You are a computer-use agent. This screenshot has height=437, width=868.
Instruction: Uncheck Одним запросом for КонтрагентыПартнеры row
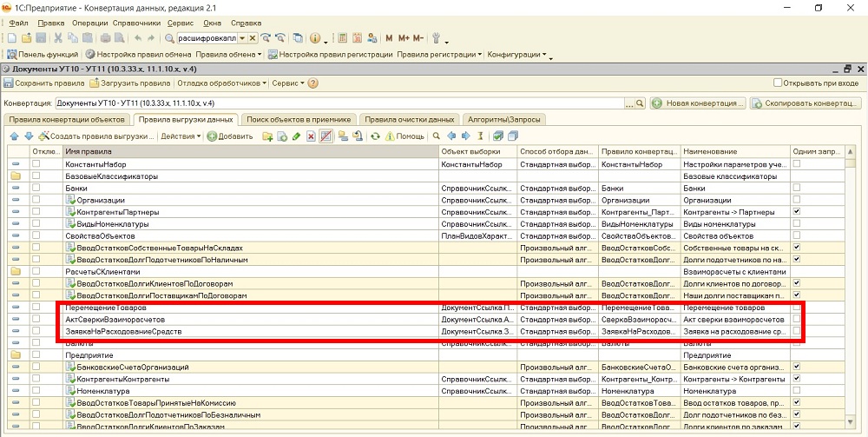pos(797,212)
